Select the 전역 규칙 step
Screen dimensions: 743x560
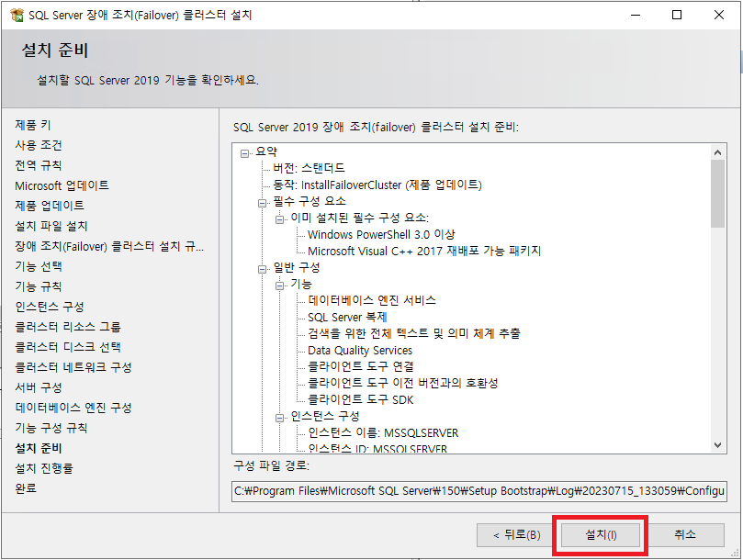coord(39,165)
